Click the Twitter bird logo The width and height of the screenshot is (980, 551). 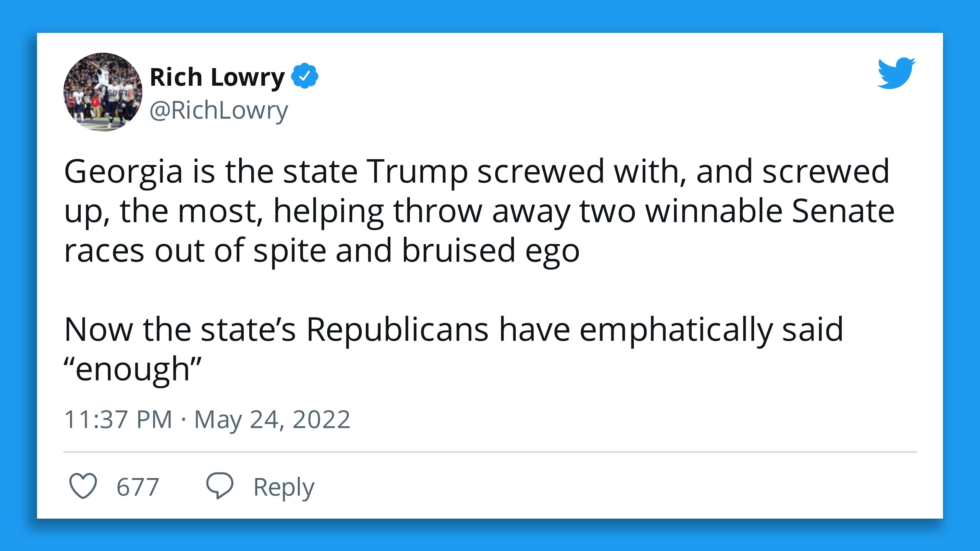tap(896, 73)
